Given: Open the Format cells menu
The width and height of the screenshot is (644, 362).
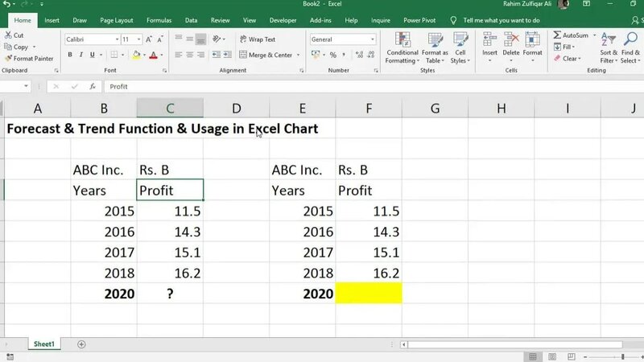Looking at the screenshot, I should click(x=532, y=47).
